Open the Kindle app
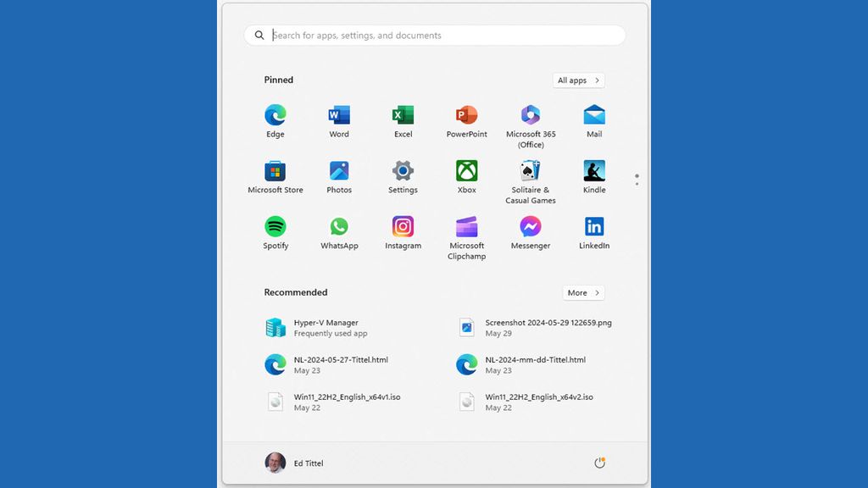Screen dimensions: 868x488 click(x=593, y=172)
